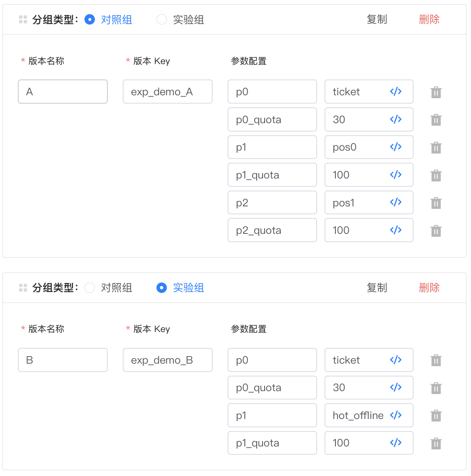471x476 pixels.
Task: Select 实验组 radio in the first group
Action: pos(161,20)
